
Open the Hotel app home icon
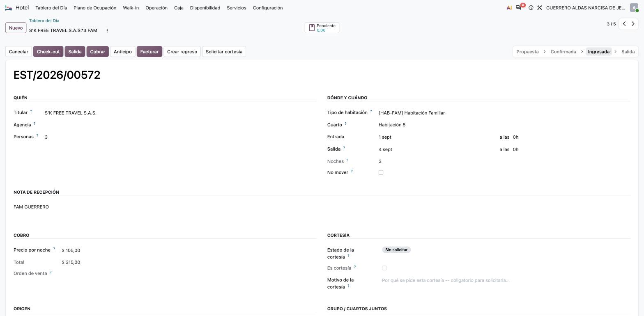8,8
